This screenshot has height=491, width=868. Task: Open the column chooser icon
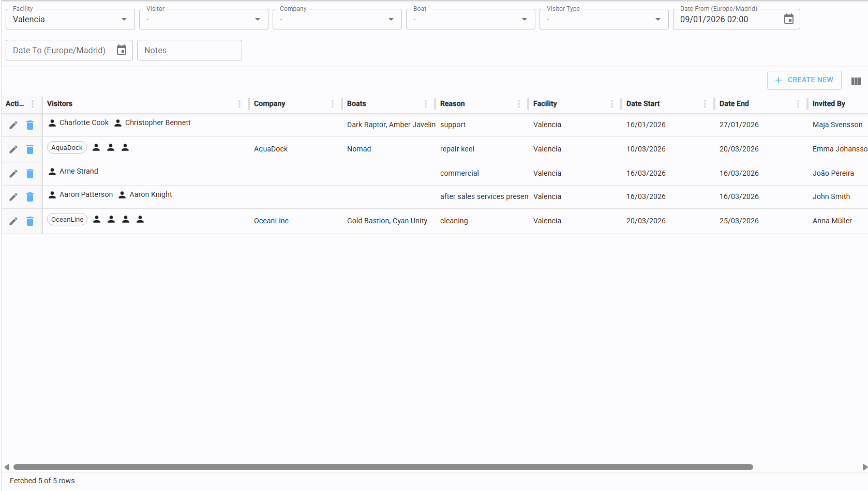pos(856,81)
